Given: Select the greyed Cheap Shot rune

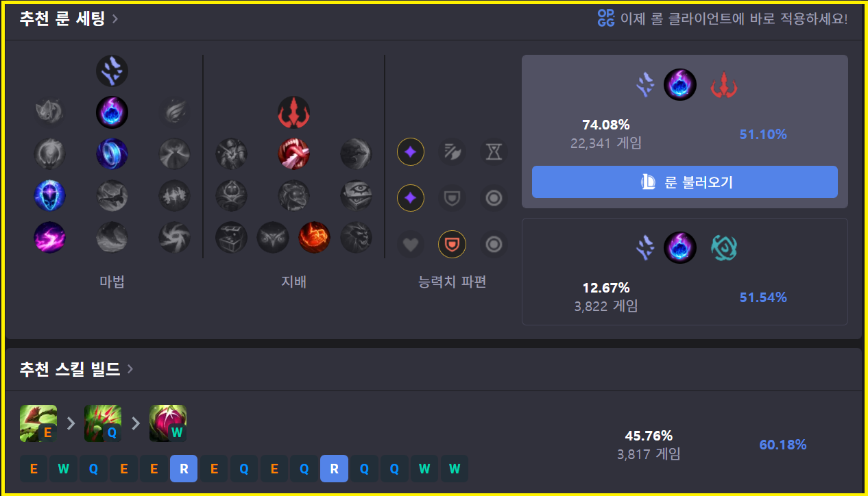Looking at the screenshot, I should click(x=232, y=154).
